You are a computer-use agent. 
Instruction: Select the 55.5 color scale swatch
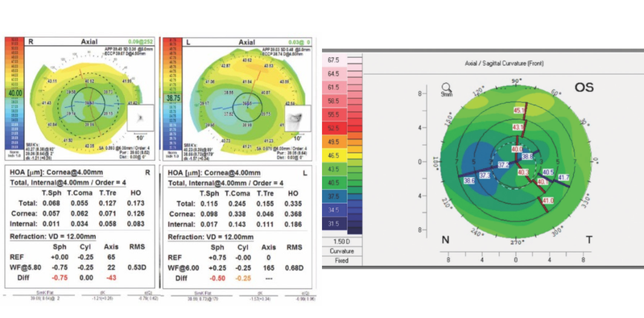(333, 114)
